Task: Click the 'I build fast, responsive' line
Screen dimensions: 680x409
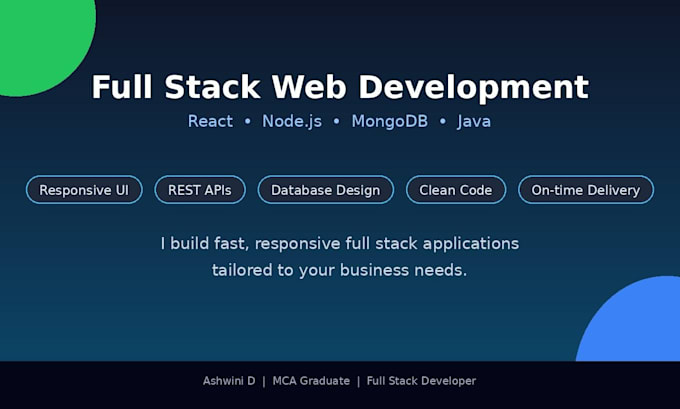Action: coord(340,243)
